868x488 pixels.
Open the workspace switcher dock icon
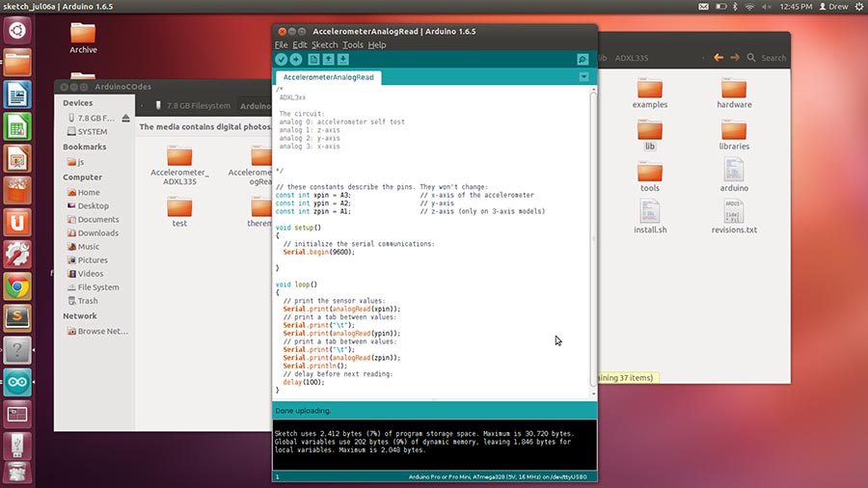tap(17, 414)
